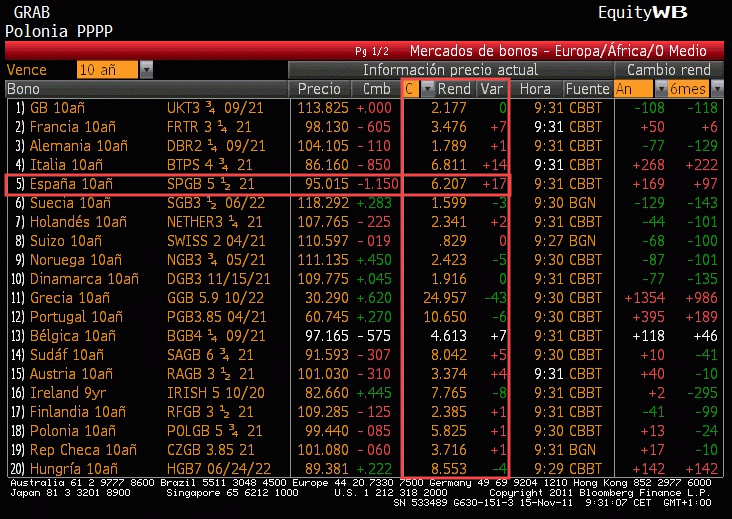The image size is (732, 519).
Task: Select the Información precio actual header
Action: (x=449, y=70)
